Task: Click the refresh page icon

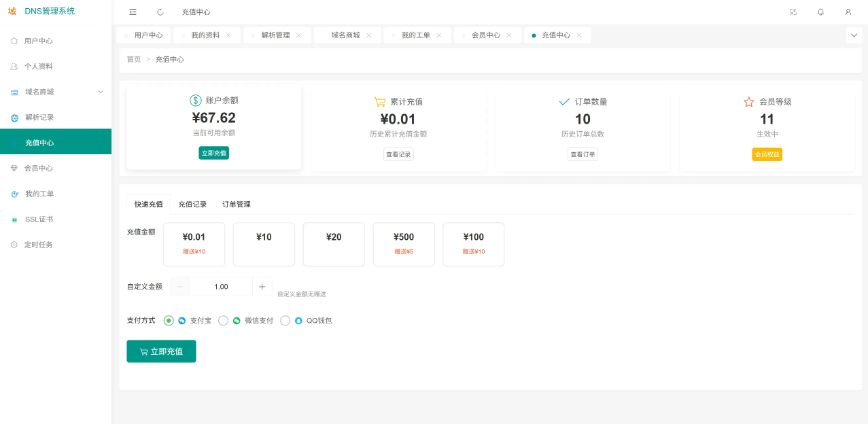Action: 160,12
